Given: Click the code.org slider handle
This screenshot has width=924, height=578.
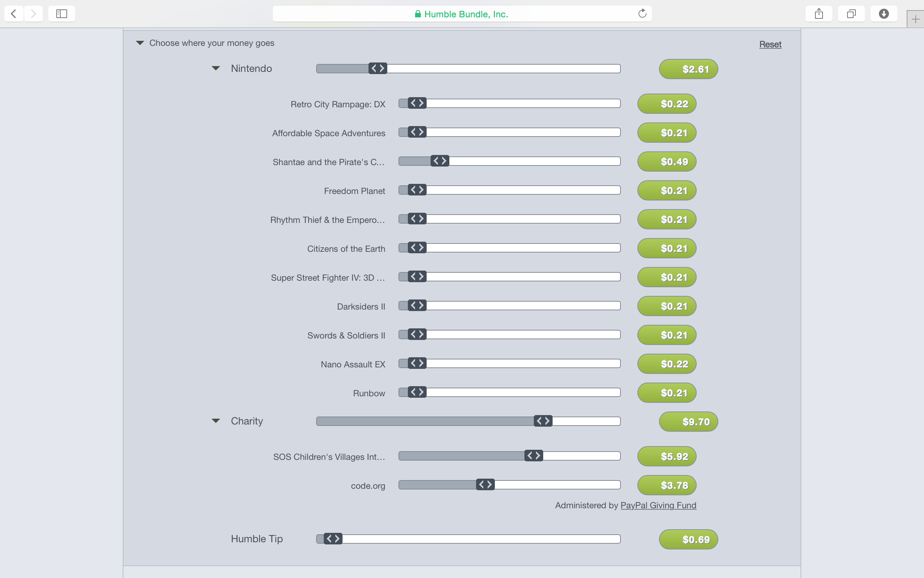Looking at the screenshot, I should pos(485,485).
